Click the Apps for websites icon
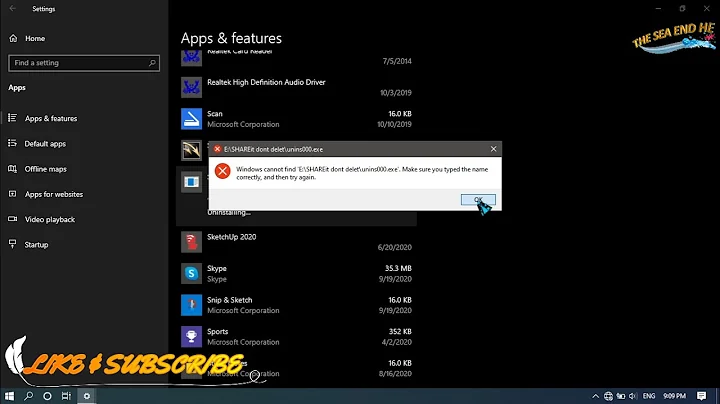 tap(12, 194)
